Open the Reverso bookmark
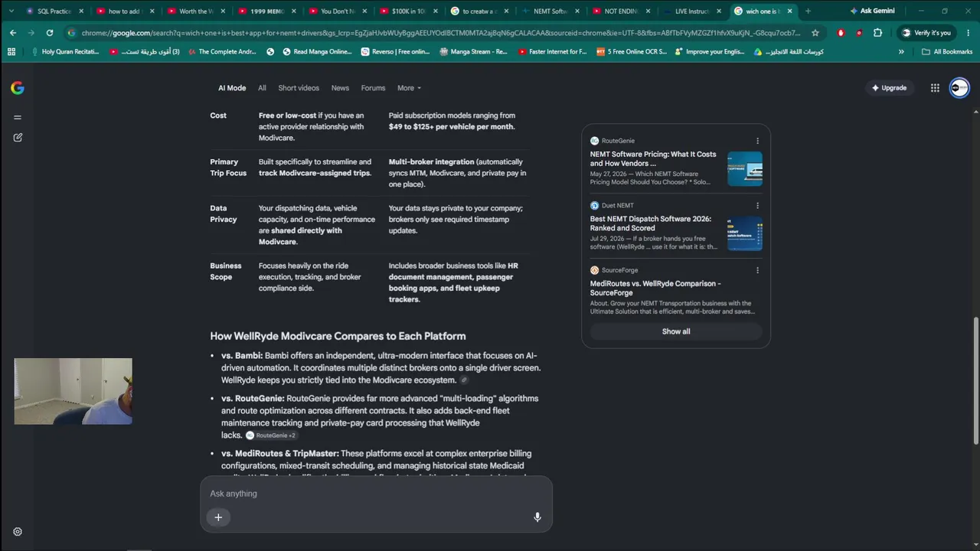The width and height of the screenshot is (980, 551). (x=395, y=52)
